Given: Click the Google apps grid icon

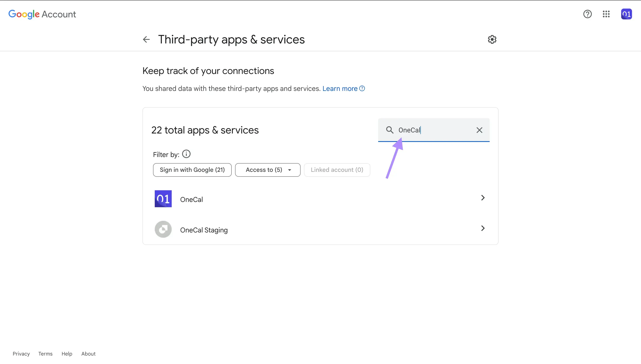Looking at the screenshot, I should point(606,14).
